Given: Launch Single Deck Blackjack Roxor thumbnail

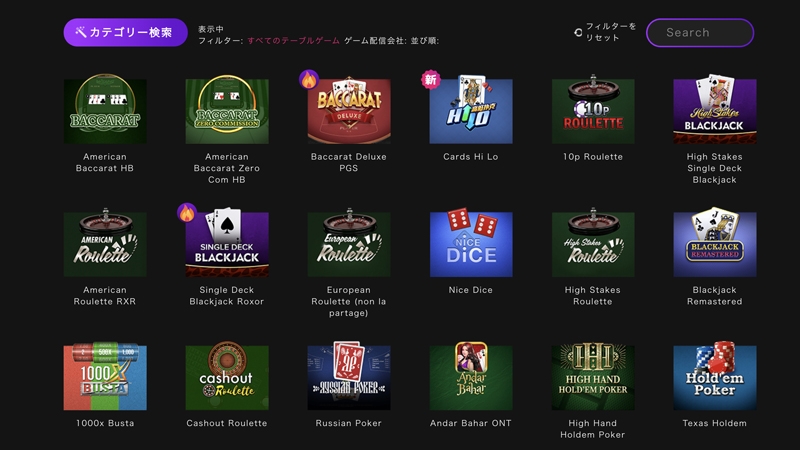Looking at the screenshot, I should coord(227,243).
